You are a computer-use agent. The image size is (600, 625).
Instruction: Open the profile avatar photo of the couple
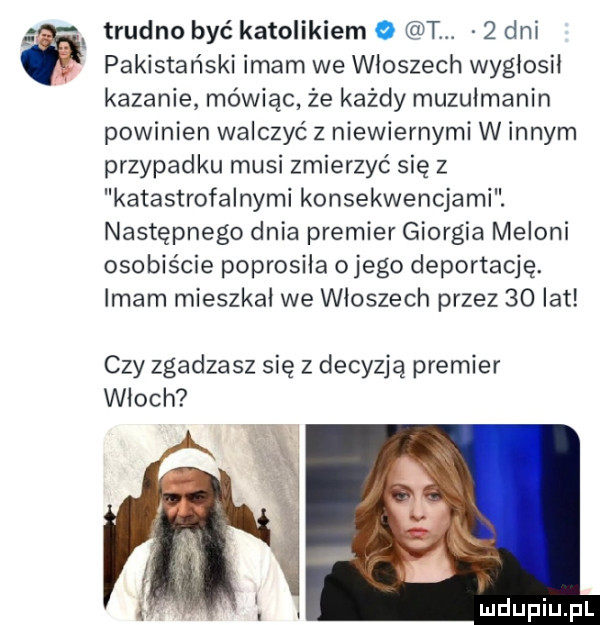[x=52, y=53]
